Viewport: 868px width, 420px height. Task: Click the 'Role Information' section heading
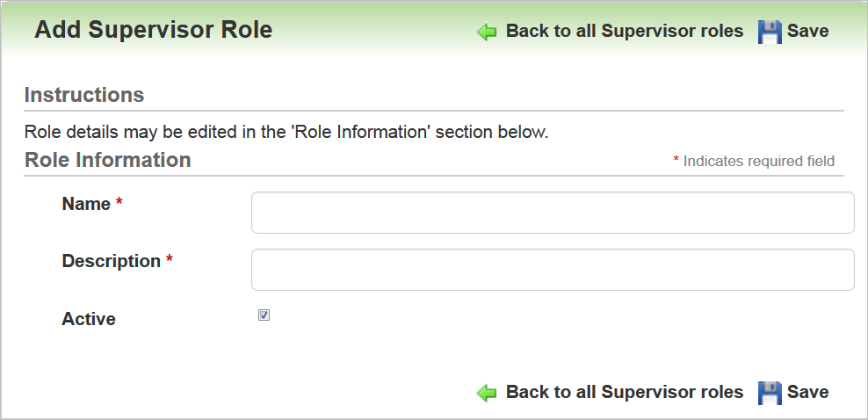108,160
